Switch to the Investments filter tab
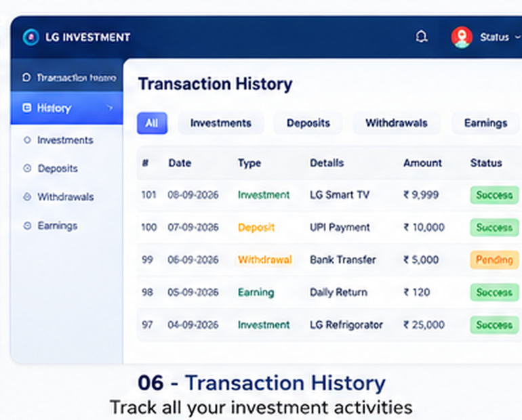522x420 pixels. [221, 123]
